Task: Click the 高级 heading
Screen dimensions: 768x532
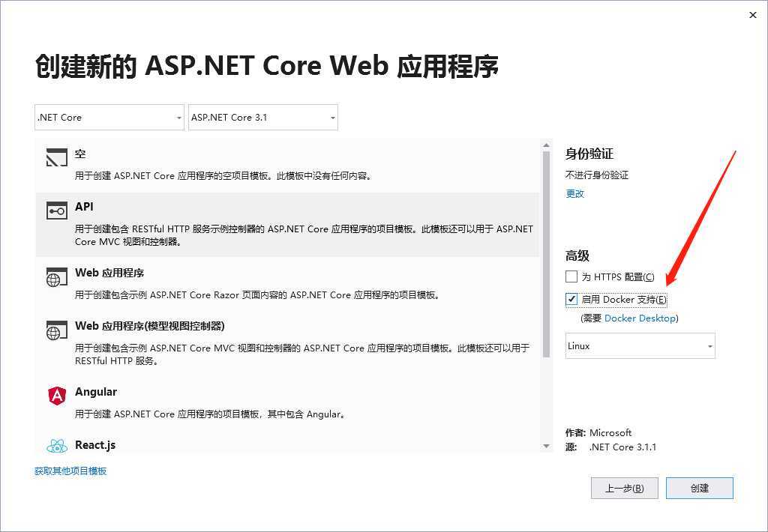Action: 577,256
